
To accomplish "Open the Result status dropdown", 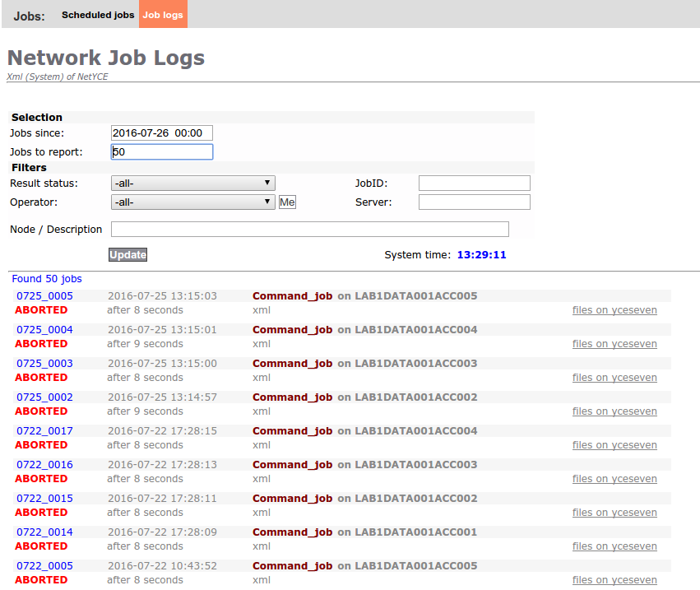I will 192,183.
